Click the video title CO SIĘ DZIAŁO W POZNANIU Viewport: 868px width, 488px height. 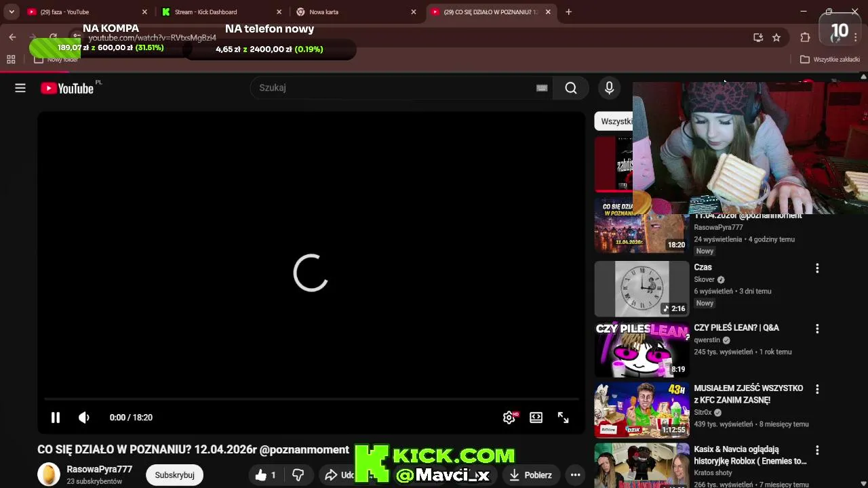click(193, 449)
